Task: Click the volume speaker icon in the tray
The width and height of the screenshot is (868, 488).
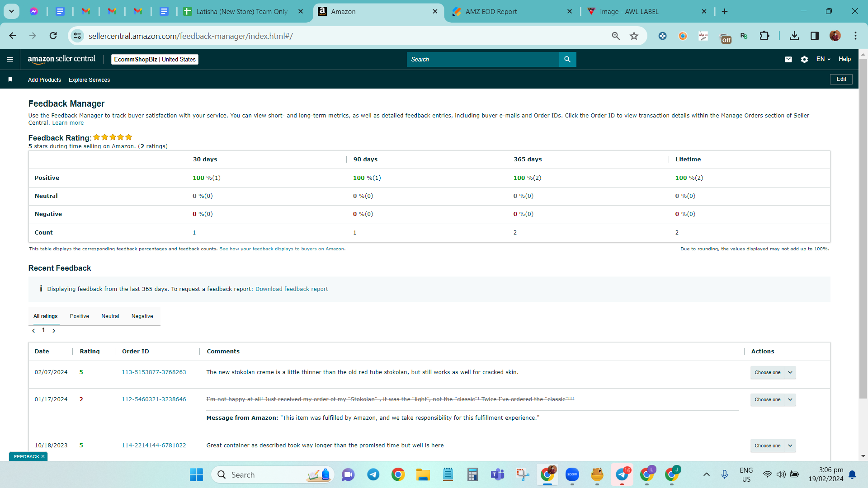Action: click(x=781, y=474)
